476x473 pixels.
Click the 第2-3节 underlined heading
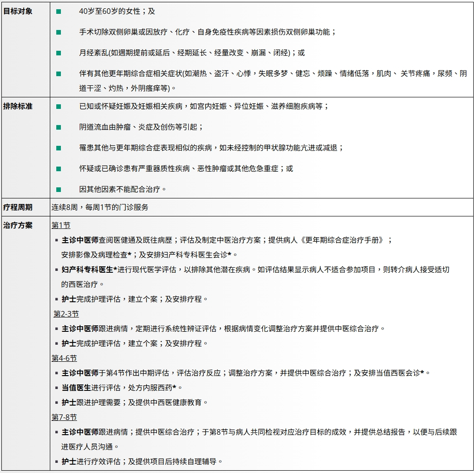pos(66,314)
